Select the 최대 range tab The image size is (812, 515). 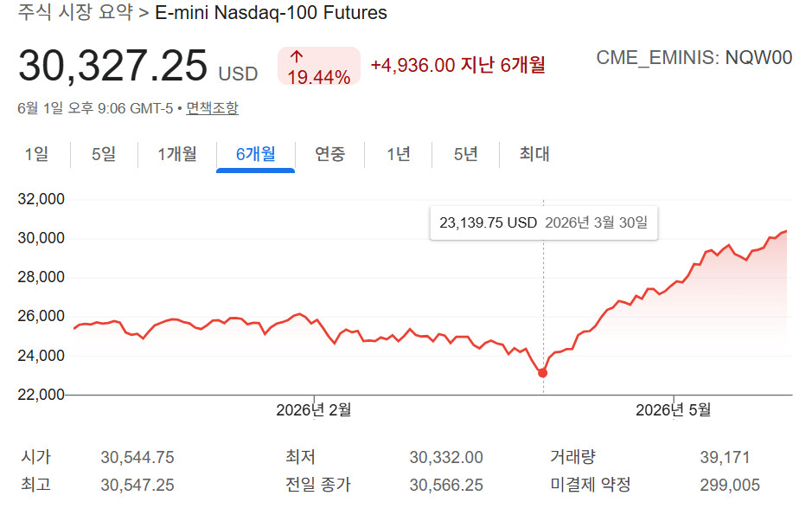(x=534, y=154)
